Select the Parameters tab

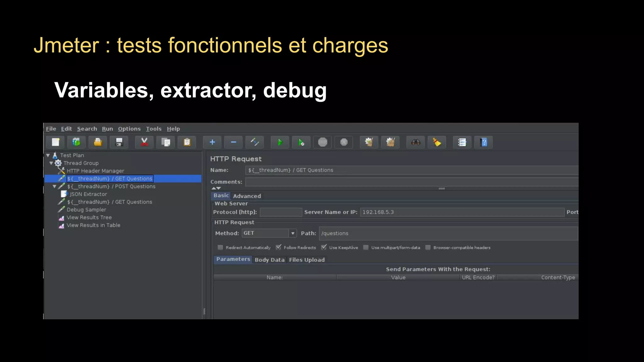[233, 259]
